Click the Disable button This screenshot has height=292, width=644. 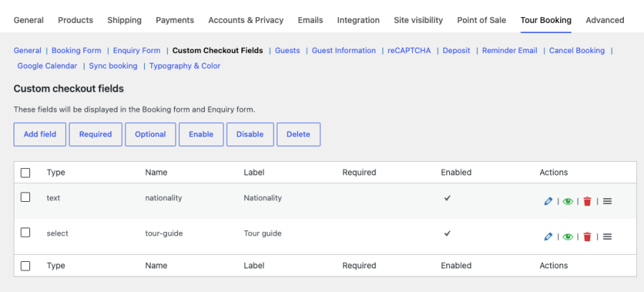point(250,135)
